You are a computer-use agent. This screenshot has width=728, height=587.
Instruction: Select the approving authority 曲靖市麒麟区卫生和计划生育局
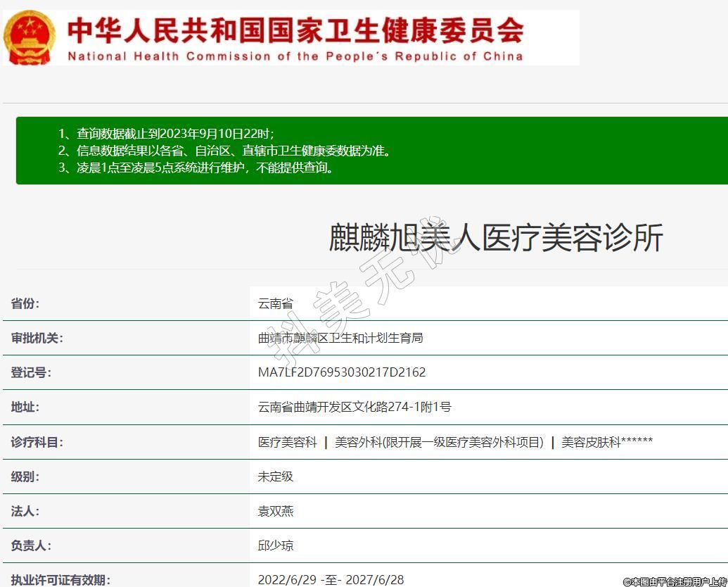click(340, 338)
